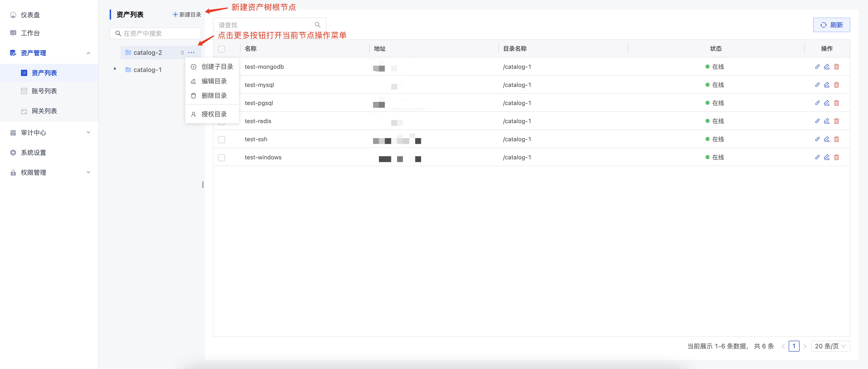868x369 pixels.
Task: Open the 20 条/页 page size dropdown
Action: pyautogui.click(x=830, y=346)
